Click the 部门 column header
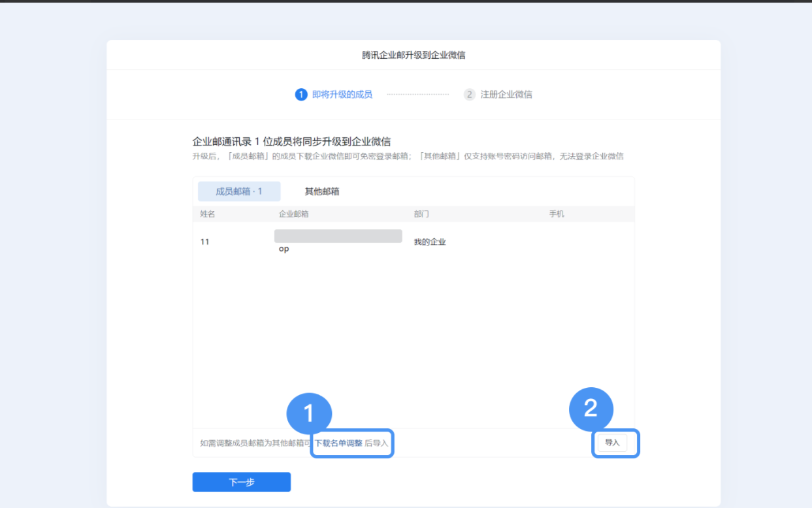812x508 pixels. (423, 214)
